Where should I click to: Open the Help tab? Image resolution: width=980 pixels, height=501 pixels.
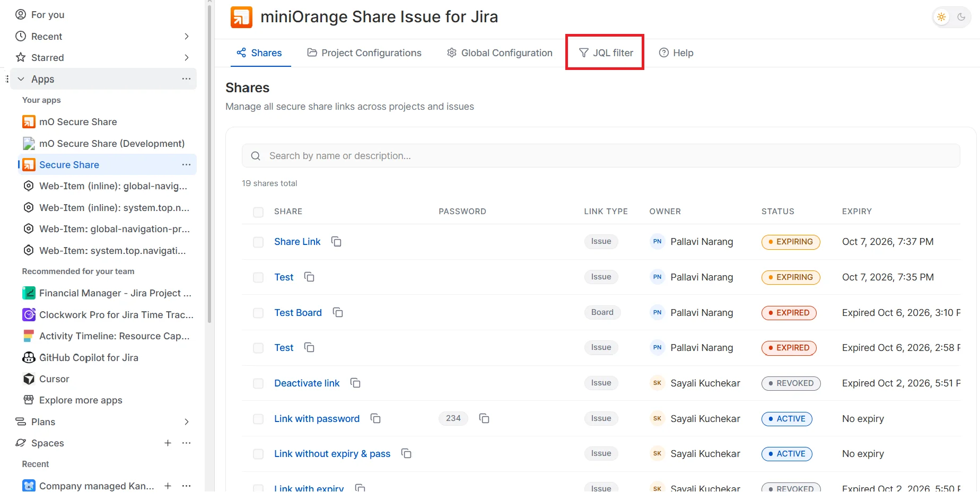click(676, 53)
